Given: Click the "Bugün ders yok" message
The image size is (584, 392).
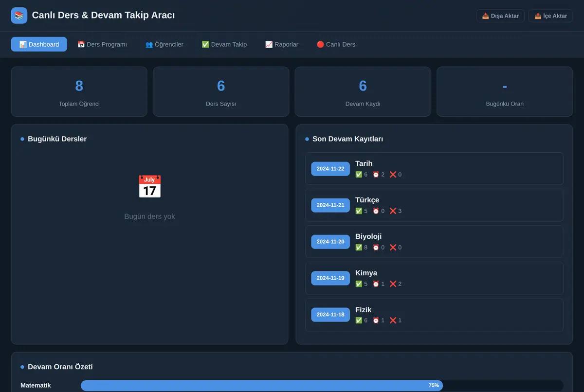Looking at the screenshot, I should click(149, 216).
